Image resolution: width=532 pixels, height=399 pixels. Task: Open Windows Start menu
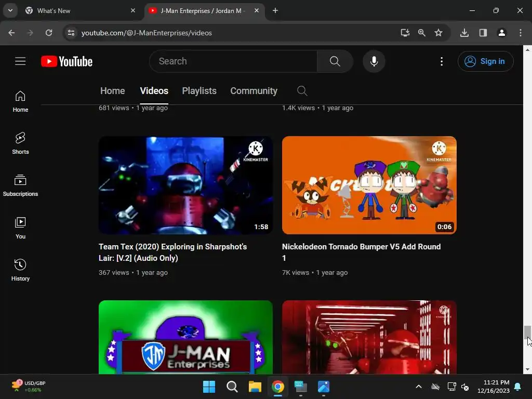click(x=209, y=387)
